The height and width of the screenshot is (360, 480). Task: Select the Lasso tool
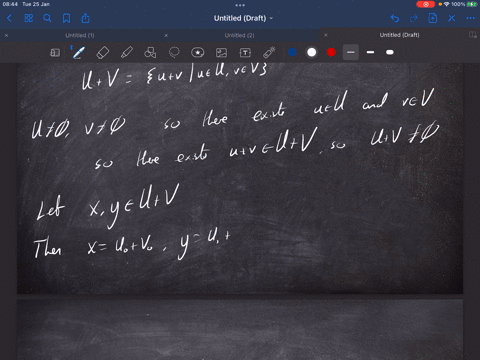point(174,52)
